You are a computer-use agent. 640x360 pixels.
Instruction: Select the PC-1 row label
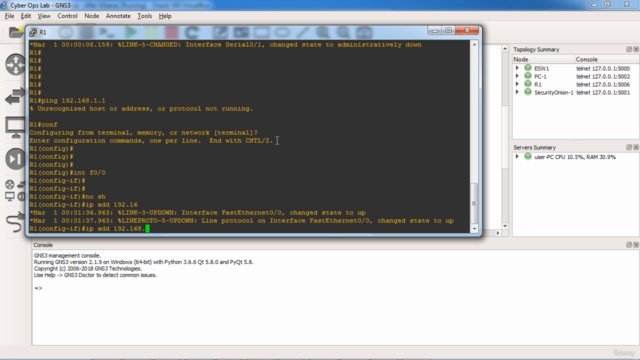[540, 76]
